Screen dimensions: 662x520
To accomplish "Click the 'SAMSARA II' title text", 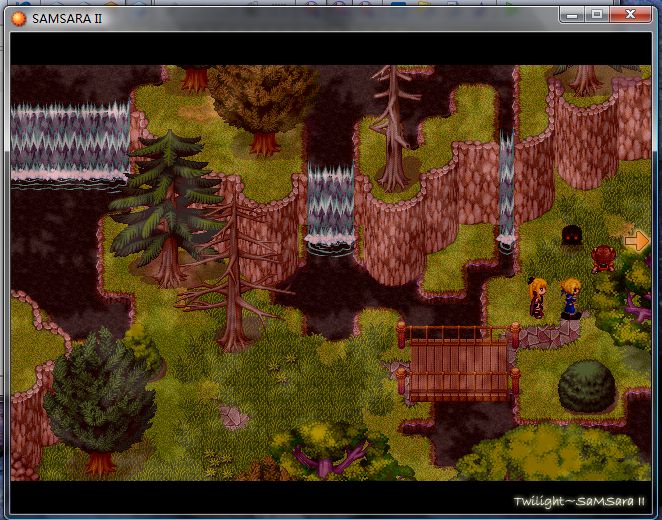I will pyautogui.click(x=67, y=19).
